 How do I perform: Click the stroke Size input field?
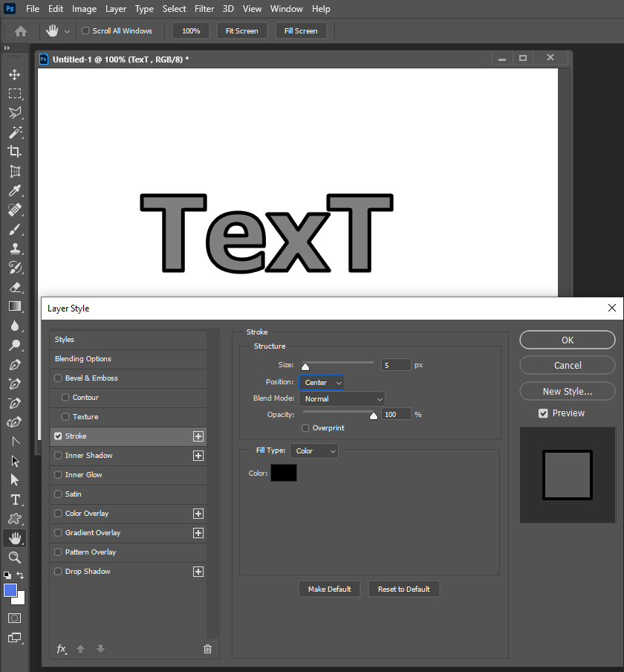click(x=396, y=364)
